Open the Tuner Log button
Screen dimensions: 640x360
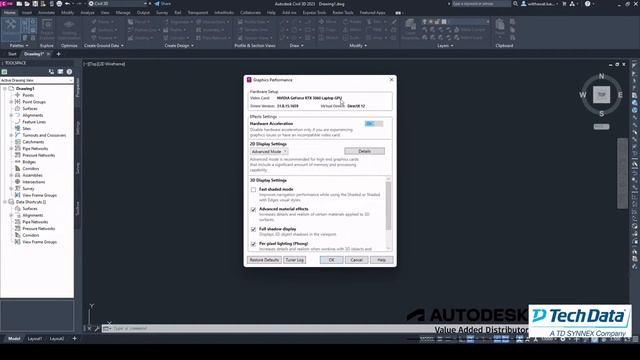[295, 260]
